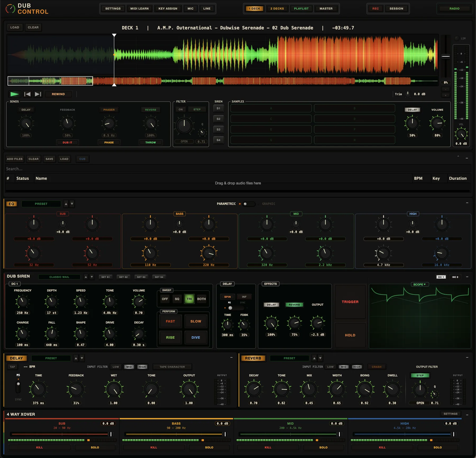This screenshot has height=458, width=476.
Task: Open the top Settings button
Action: coord(113,9)
